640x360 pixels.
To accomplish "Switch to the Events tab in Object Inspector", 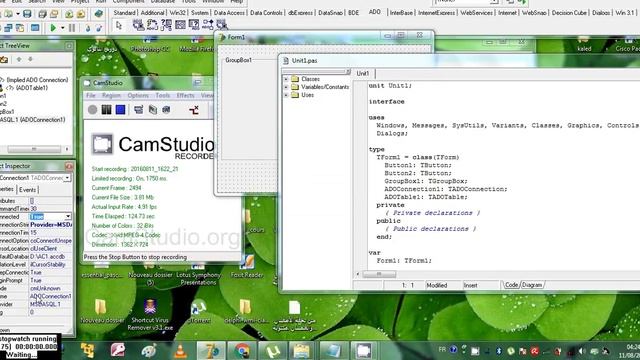I will coord(27,190).
